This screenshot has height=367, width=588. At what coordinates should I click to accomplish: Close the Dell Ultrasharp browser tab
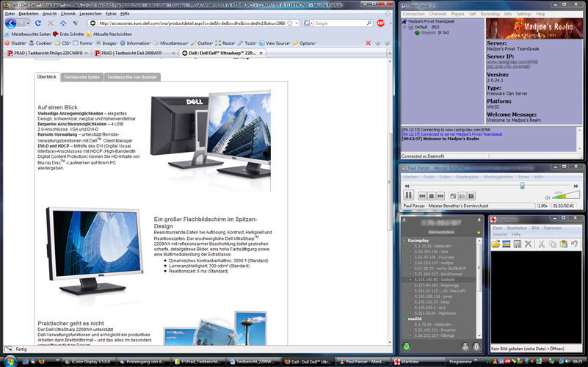point(261,54)
